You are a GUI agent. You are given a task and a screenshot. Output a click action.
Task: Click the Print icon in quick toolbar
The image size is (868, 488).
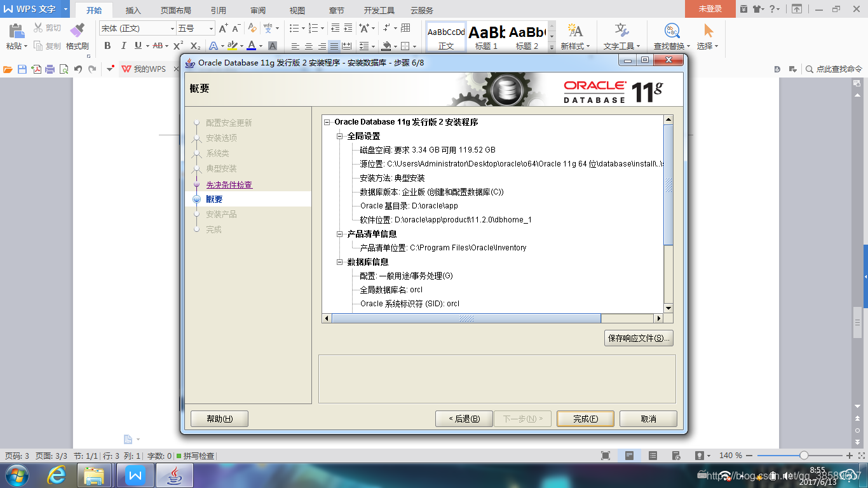(x=50, y=69)
